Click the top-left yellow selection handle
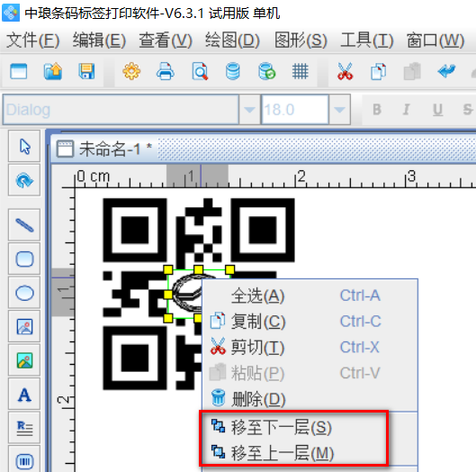 pos(168,269)
